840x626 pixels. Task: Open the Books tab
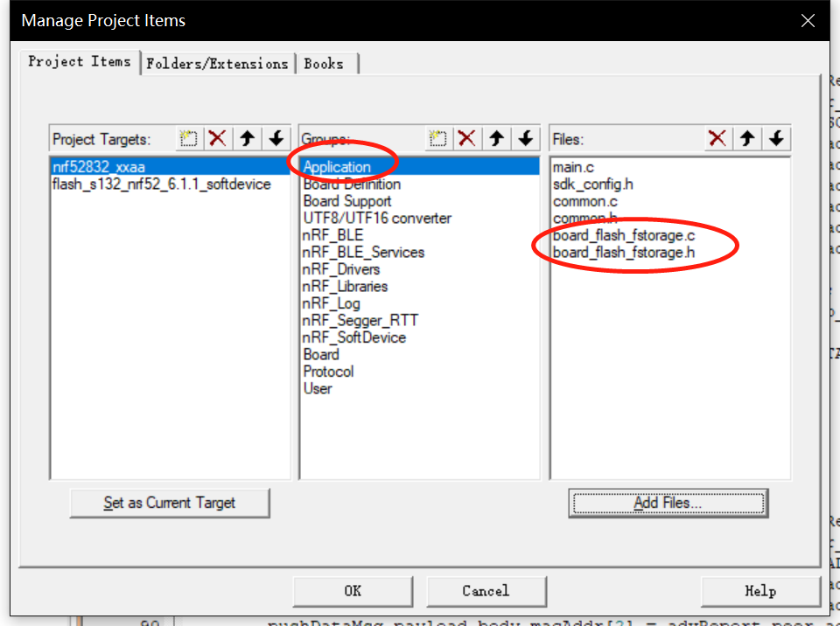point(325,63)
